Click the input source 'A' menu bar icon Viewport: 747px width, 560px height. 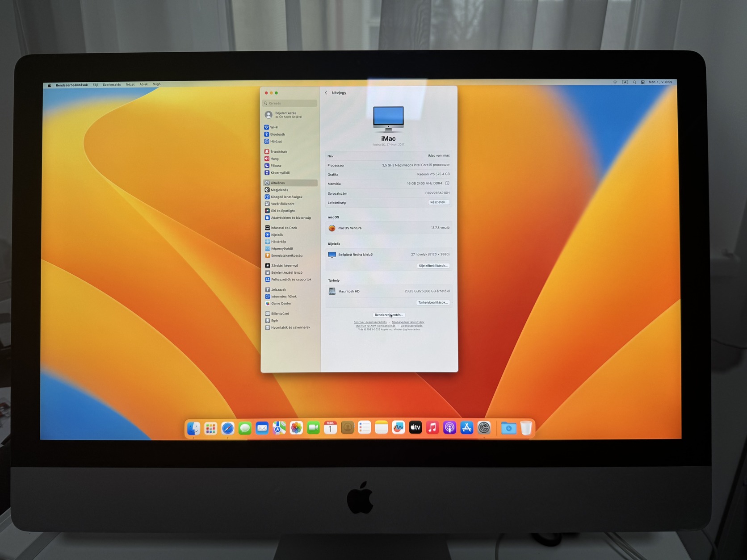[x=625, y=82]
